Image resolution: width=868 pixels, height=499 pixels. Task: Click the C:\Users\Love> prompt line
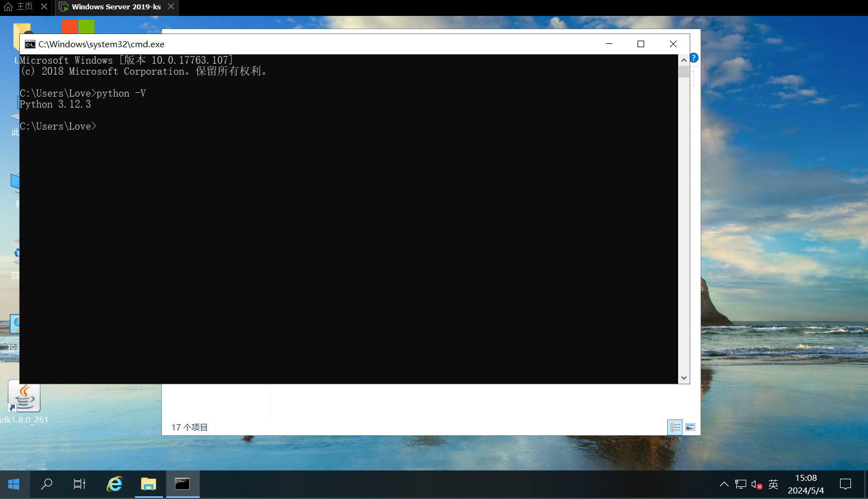click(x=58, y=126)
